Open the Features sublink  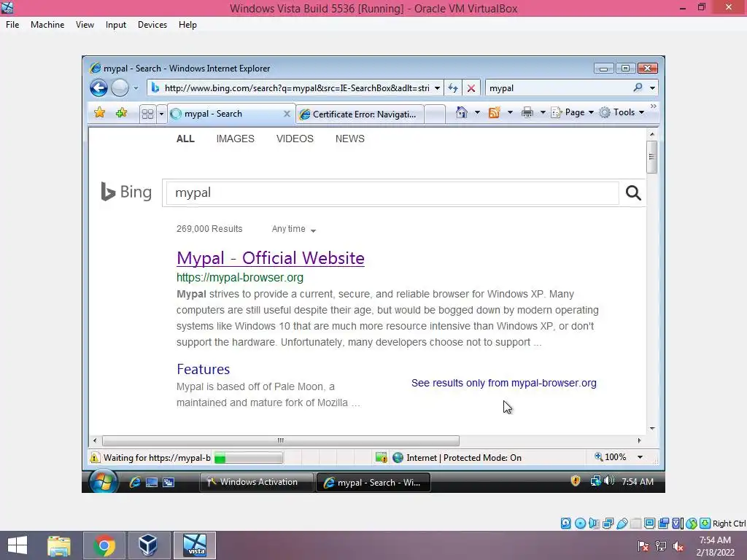pos(203,369)
